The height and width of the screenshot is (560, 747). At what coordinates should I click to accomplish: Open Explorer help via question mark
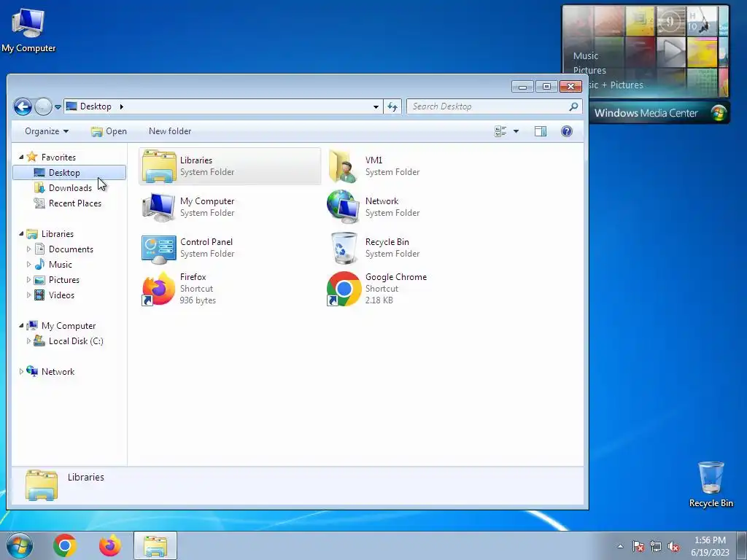point(566,131)
